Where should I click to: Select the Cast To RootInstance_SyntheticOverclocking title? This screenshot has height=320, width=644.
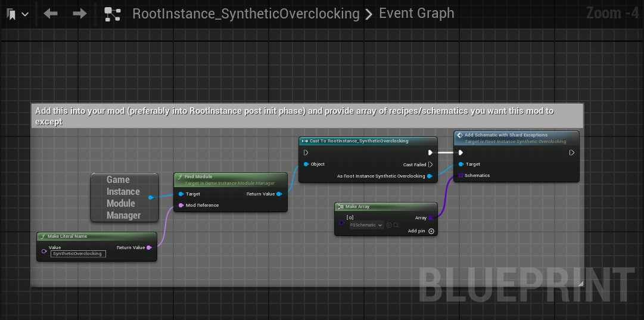(x=359, y=141)
